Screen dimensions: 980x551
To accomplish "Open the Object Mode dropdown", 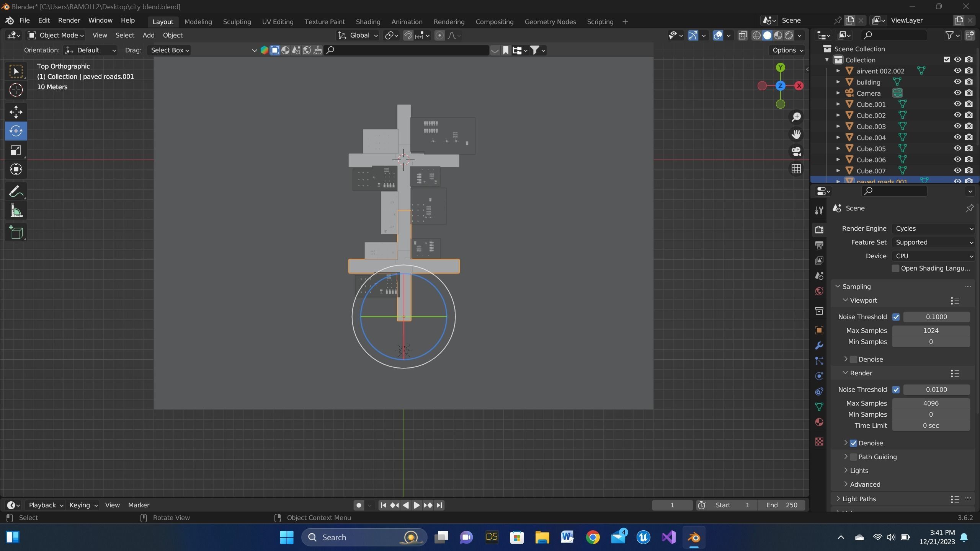I will point(56,35).
